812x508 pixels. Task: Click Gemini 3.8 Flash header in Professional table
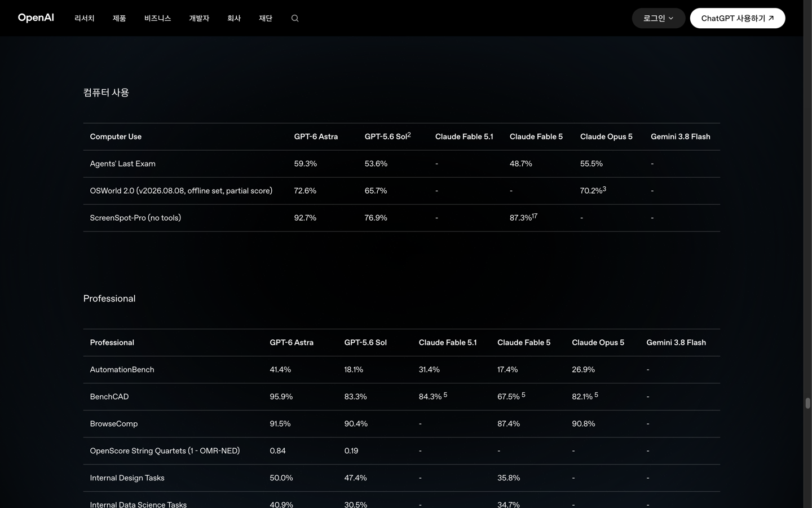point(676,343)
